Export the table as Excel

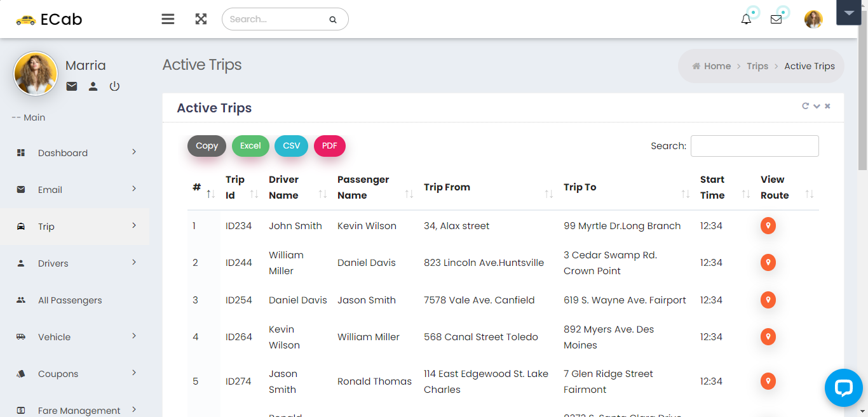tap(250, 146)
